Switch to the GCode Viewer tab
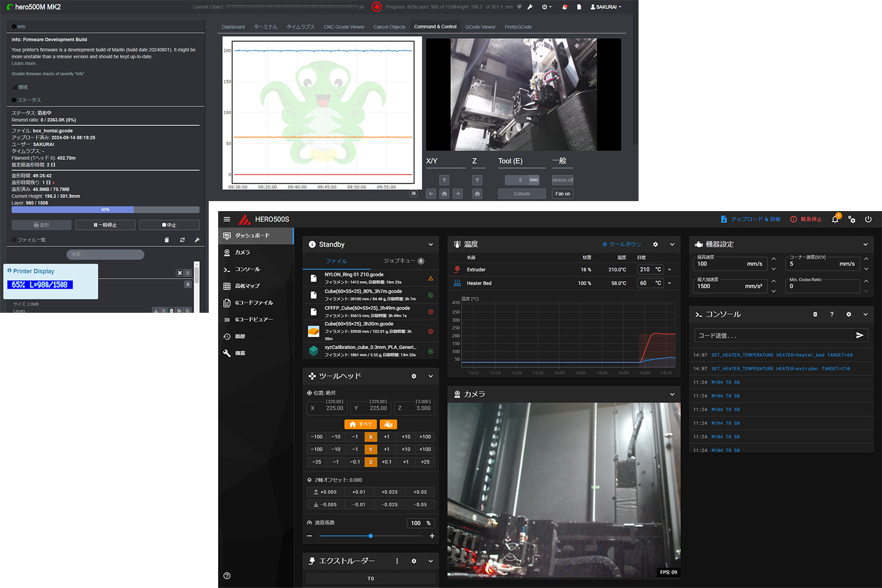The width and height of the screenshot is (882, 588). point(480,26)
